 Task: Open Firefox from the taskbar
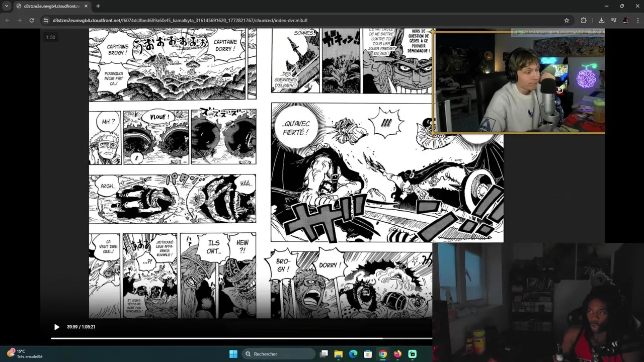[397, 354]
